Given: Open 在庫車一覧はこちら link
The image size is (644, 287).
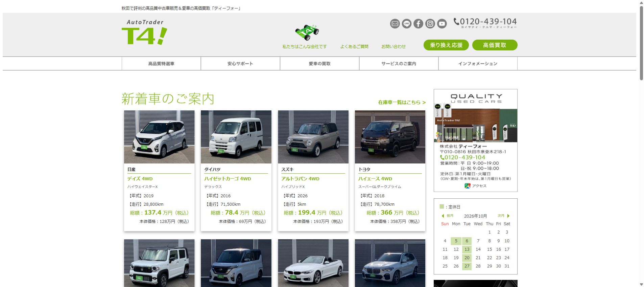Looking at the screenshot, I should click(402, 102).
